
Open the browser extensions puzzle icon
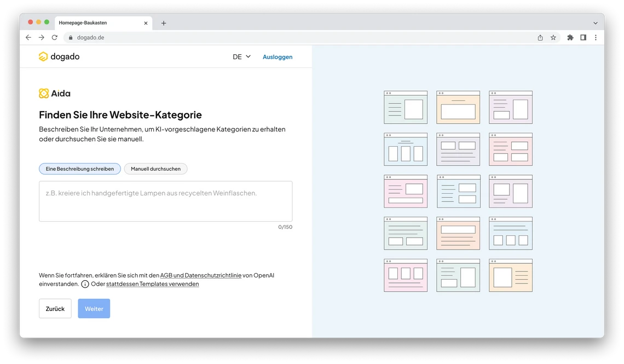570,37
